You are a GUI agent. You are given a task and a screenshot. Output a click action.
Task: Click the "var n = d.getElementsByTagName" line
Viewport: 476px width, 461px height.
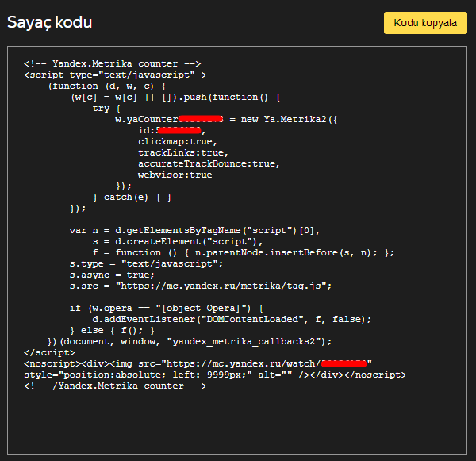194,230
